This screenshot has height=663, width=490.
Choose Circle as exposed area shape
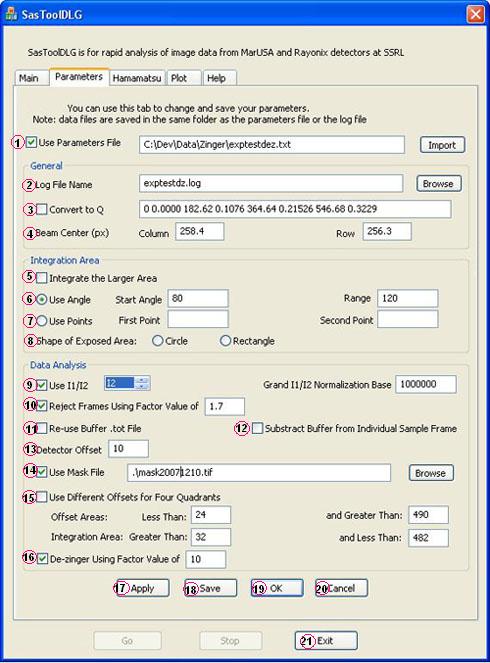coord(158,341)
